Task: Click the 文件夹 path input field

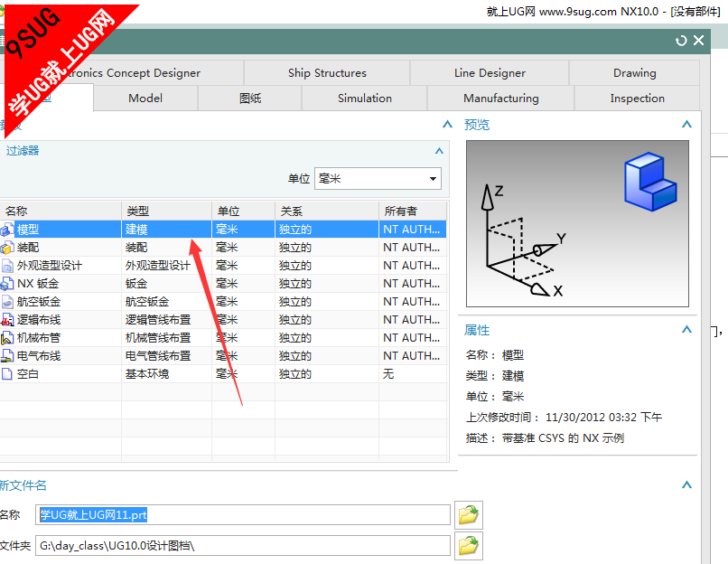Action: tap(243, 545)
